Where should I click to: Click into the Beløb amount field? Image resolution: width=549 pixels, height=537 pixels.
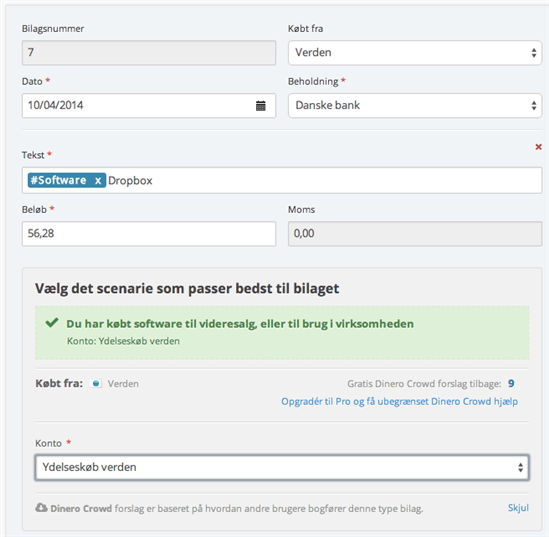149,233
